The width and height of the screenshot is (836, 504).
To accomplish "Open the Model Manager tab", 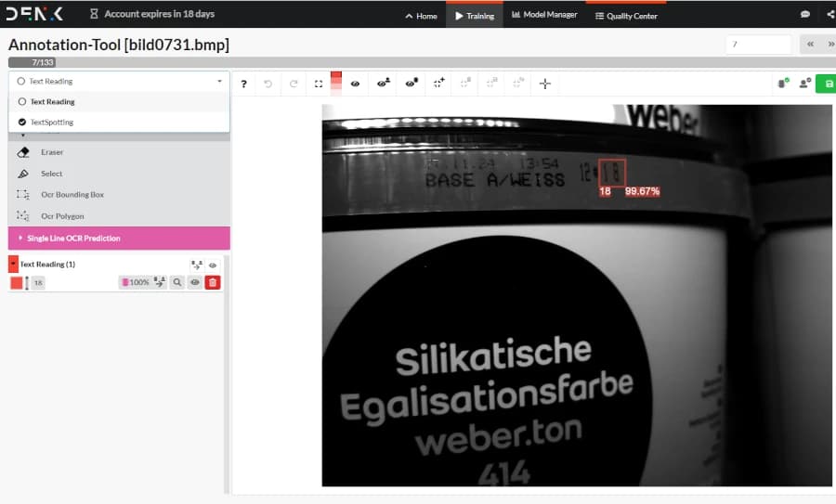I will (x=543, y=15).
